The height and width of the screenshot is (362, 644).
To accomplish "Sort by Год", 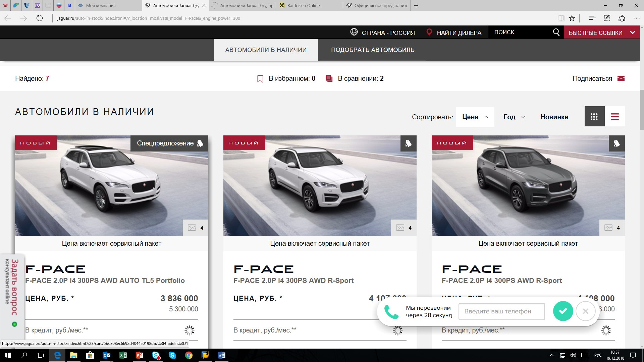I will click(514, 117).
